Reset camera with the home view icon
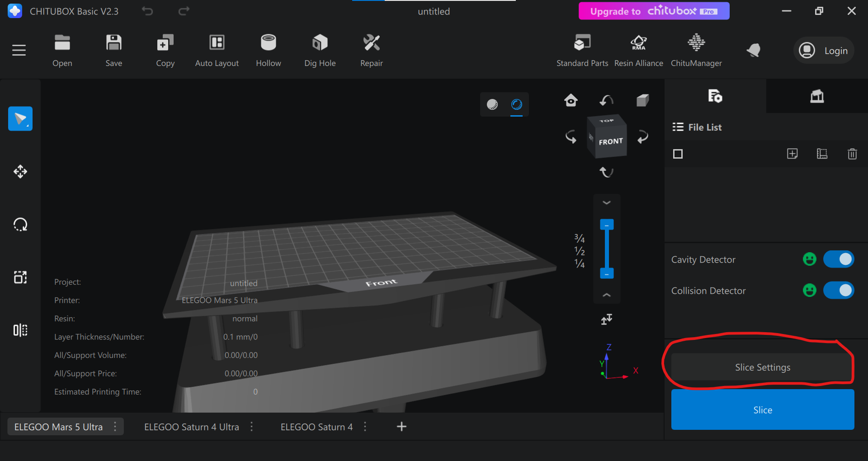 tap(571, 100)
